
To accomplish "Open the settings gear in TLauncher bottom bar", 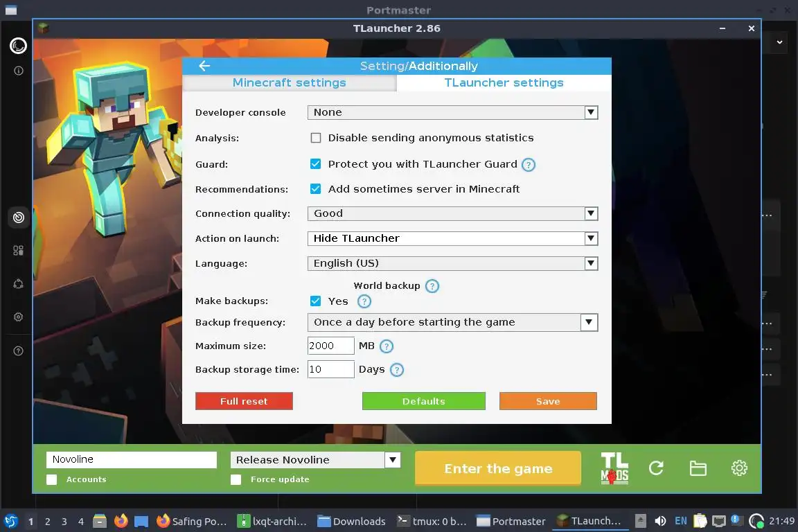I will coord(739,468).
